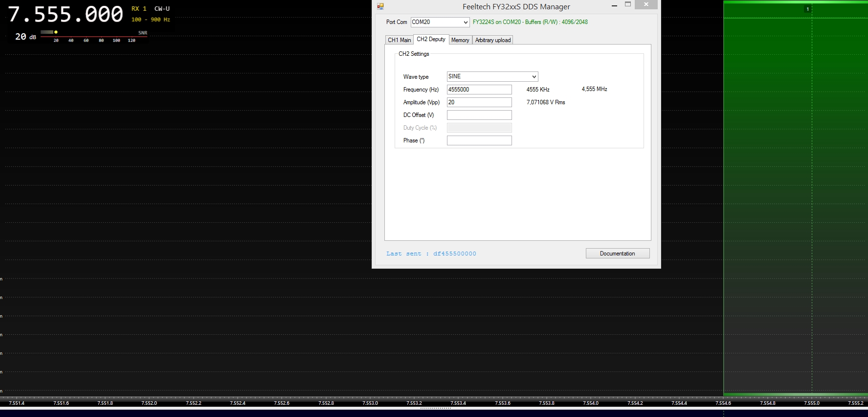Close the DDS Manager window
The height and width of the screenshot is (417, 868).
[x=646, y=5]
